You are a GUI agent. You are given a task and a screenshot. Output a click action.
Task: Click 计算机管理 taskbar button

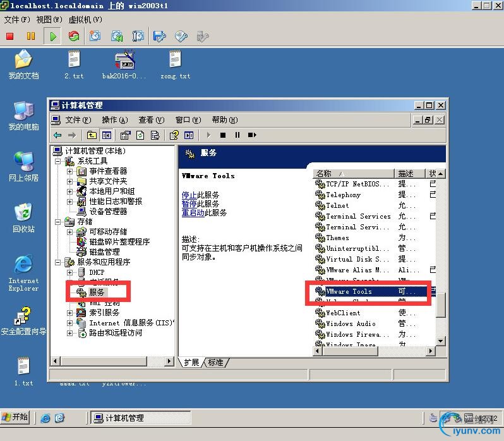pyautogui.click(x=140, y=418)
